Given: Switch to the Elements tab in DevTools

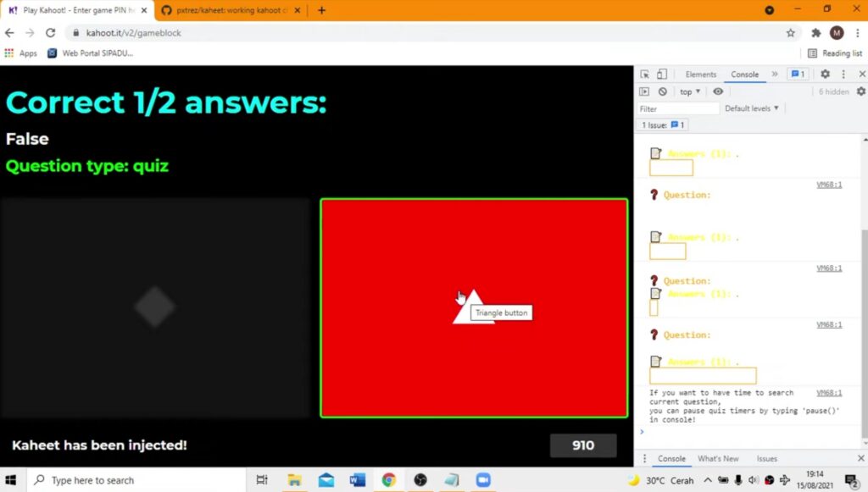Looking at the screenshot, I should coord(700,74).
